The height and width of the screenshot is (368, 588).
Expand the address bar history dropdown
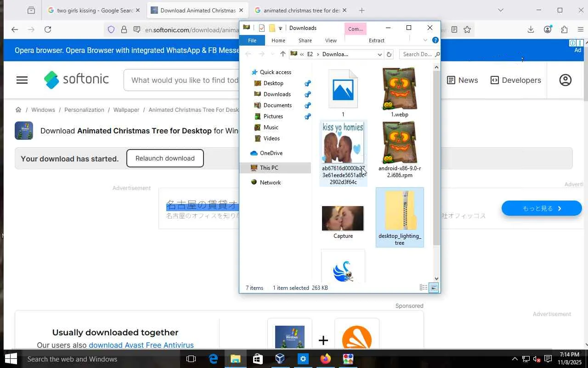[379, 54]
